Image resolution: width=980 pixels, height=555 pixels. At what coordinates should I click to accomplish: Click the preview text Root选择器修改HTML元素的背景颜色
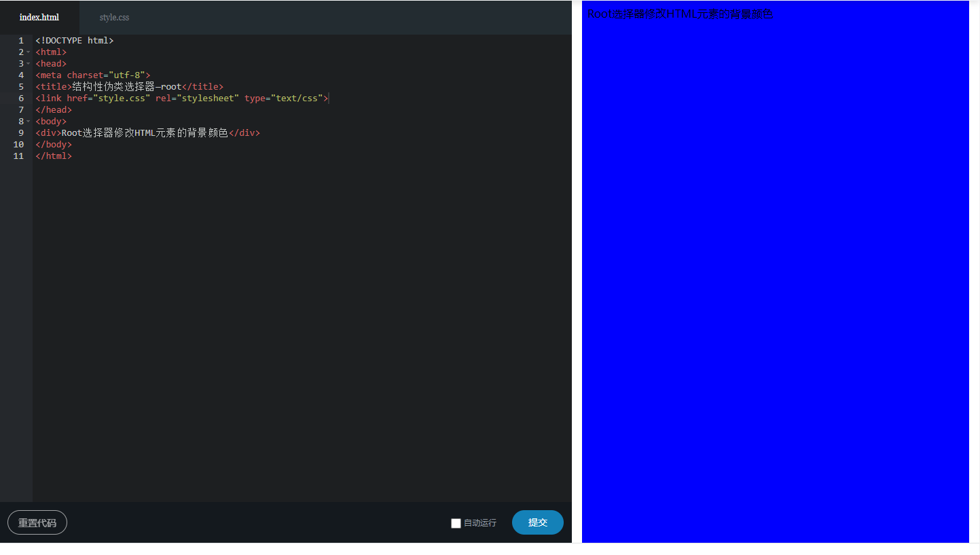tap(680, 14)
